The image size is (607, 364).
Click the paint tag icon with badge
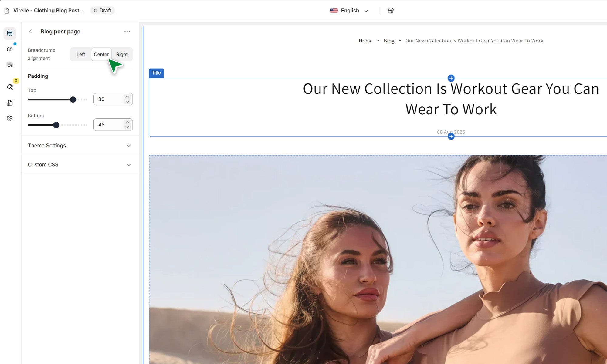(x=10, y=87)
